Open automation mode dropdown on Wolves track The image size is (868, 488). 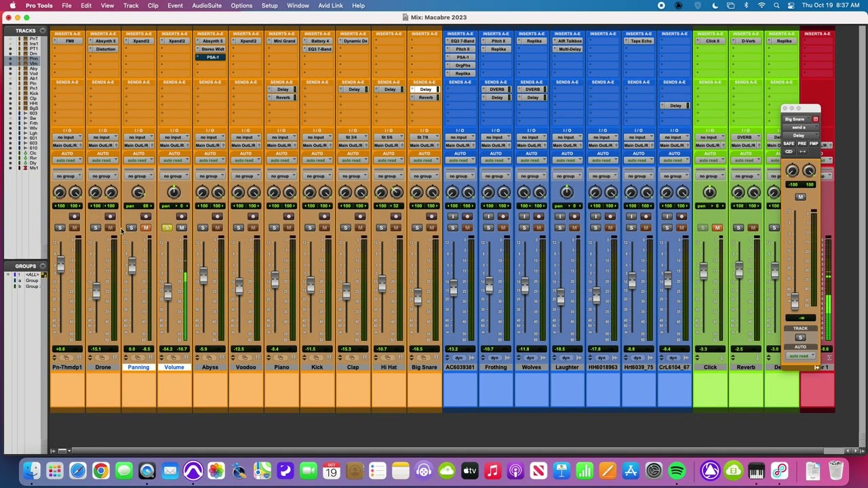click(531, 161)
